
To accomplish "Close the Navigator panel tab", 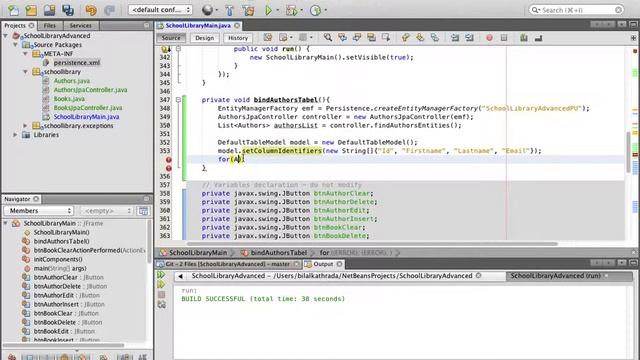I will pos(36,199).
